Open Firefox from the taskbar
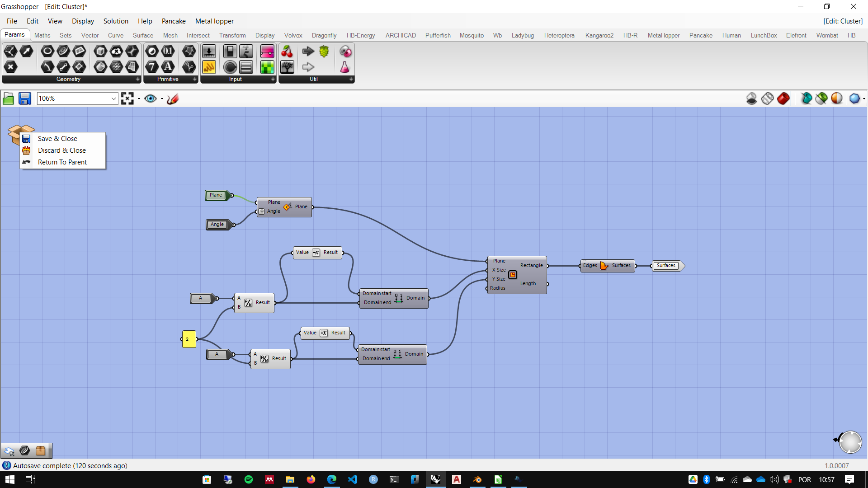The image size is (868, 488). pyautogui.click(x=311, y=479)
